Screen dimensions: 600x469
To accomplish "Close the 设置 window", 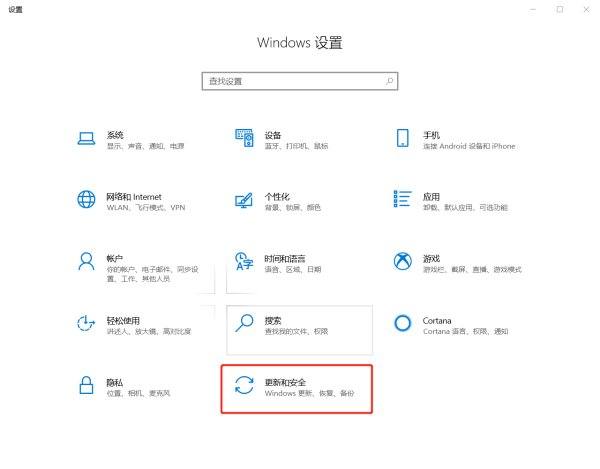I will pyautogui.click(x=586, y=9).
